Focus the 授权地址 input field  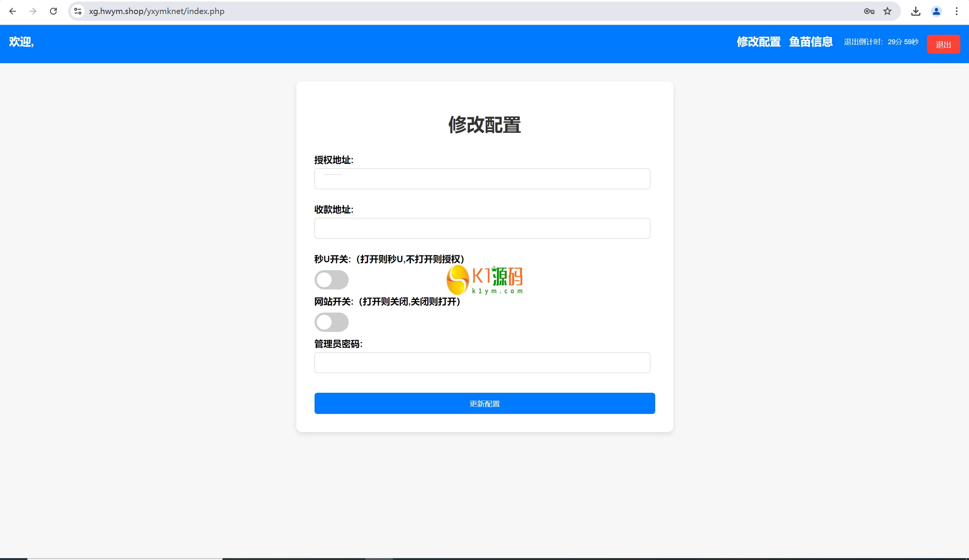pyautogui.click(x=482, y=179)
